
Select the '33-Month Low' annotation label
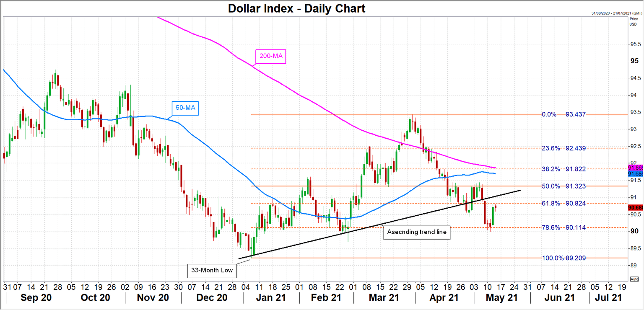212,270
